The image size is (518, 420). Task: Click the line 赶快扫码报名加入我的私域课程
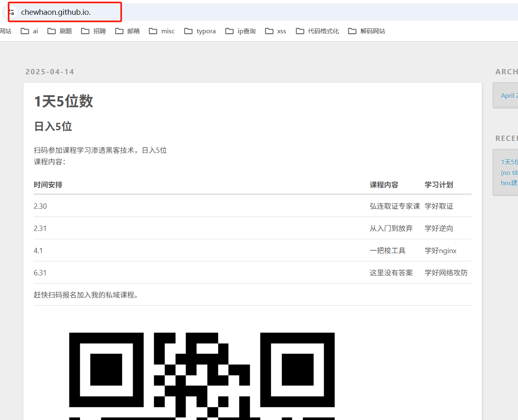pyautogui.click(x=86, y=295)
